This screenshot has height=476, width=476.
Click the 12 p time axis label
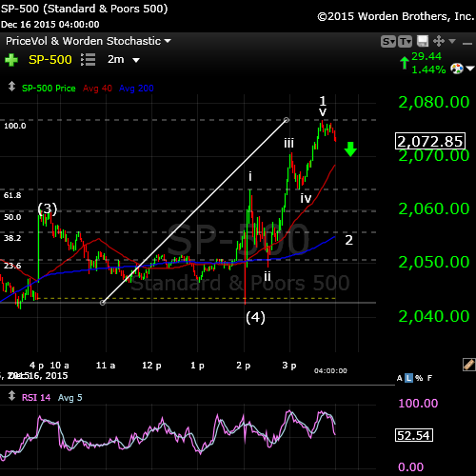(151, 366)
